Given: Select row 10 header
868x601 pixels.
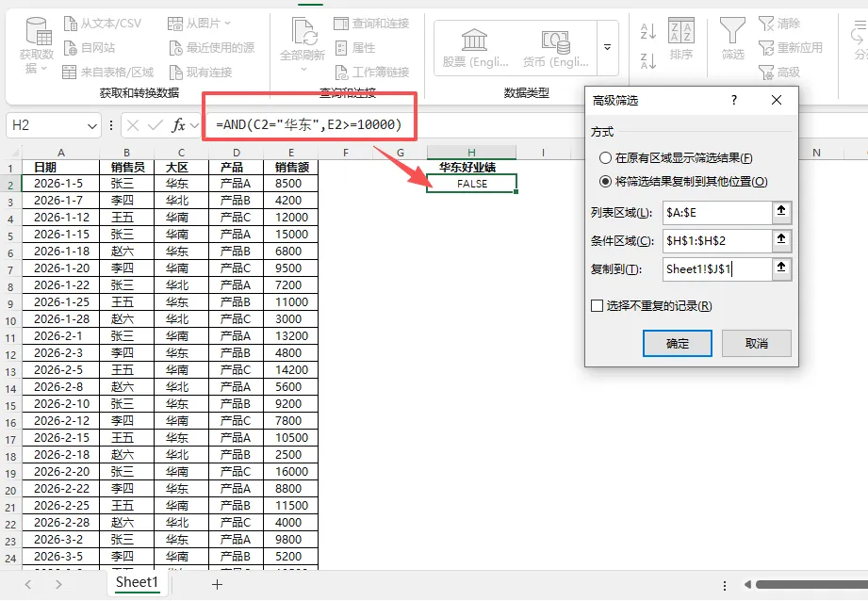Looking at the screenshot, I should (x=10, y=321).
